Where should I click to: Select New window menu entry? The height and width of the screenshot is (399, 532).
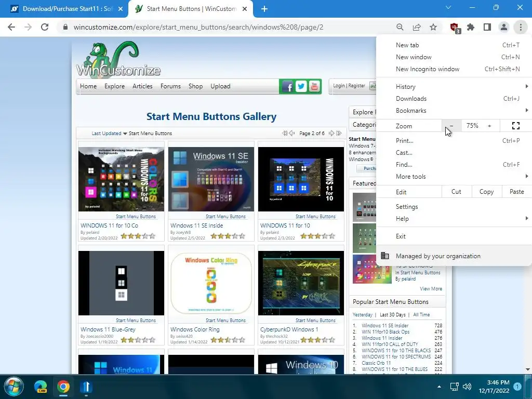click(x=455, y=57)
